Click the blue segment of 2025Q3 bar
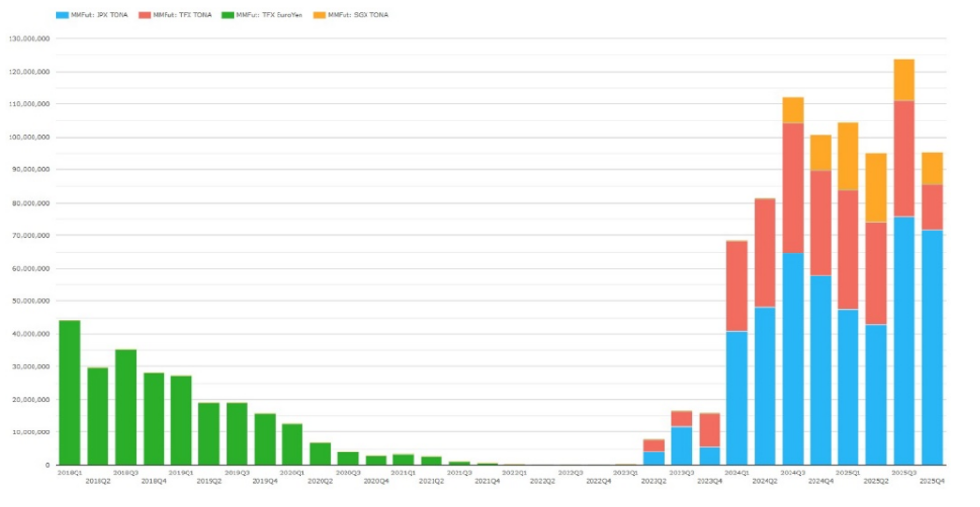This screenshot has width=980, height=507. click(x=903, y=340)
